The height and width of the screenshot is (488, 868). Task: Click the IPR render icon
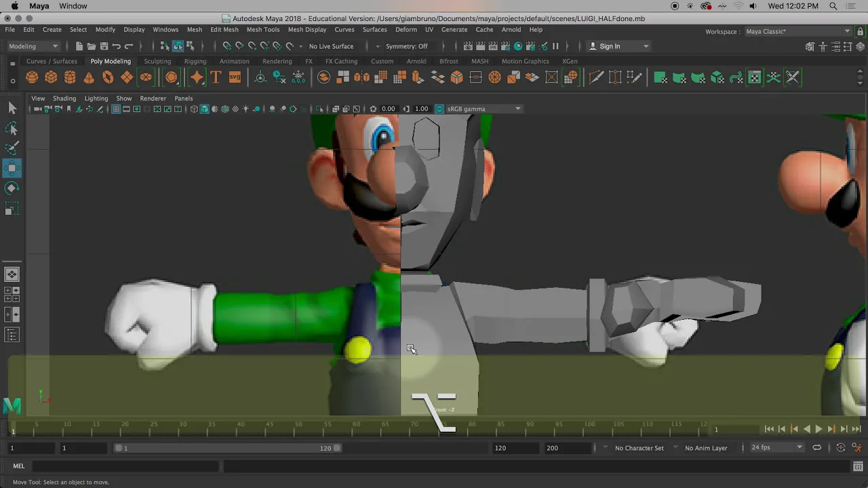(493, 46)
